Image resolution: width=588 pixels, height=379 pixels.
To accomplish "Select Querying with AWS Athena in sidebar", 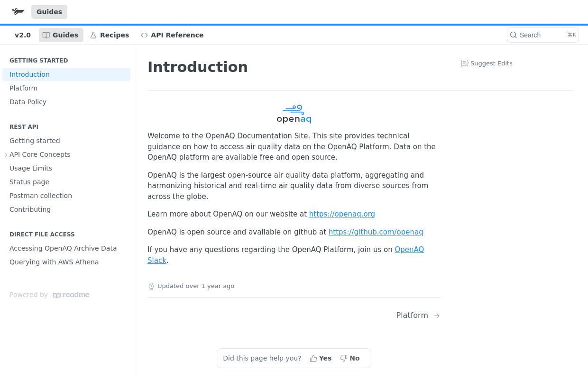I will pyautogui.click(x=54, y=262).
